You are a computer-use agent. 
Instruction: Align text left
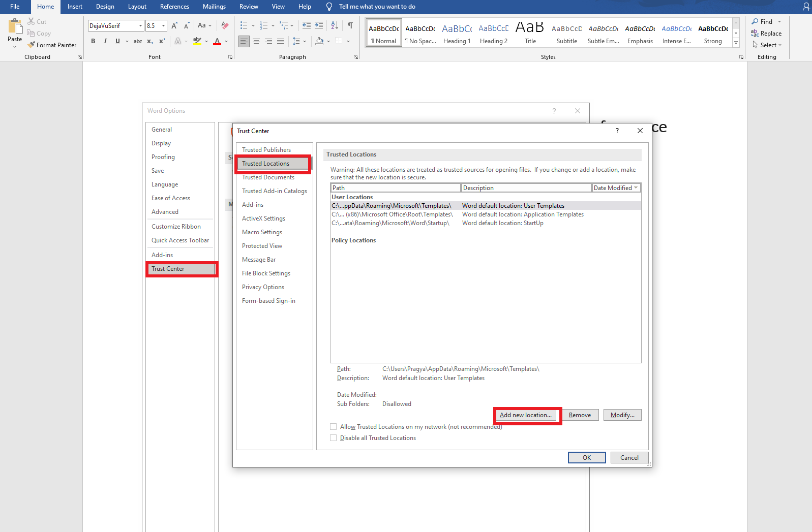pyautogui.click(x=244, y=41)
